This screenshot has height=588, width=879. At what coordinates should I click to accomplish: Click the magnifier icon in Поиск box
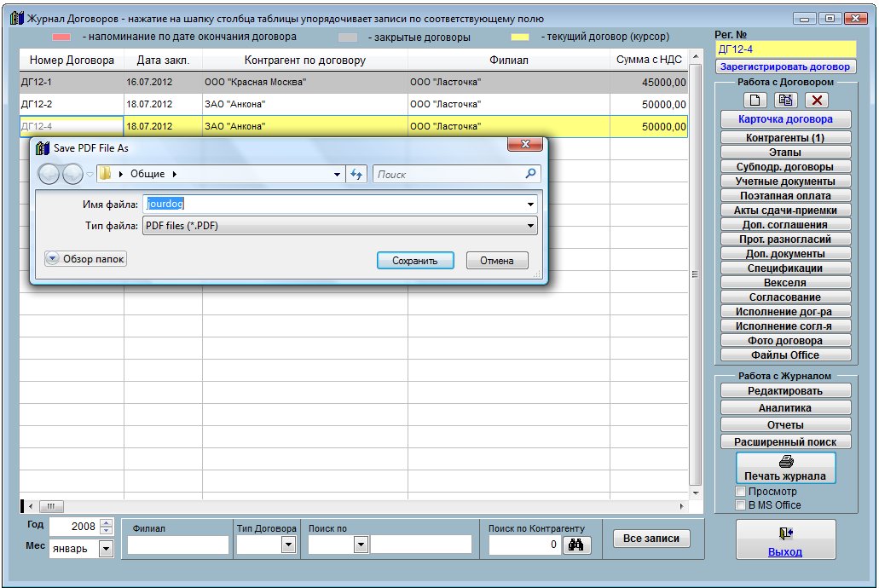tap(531, 174)
